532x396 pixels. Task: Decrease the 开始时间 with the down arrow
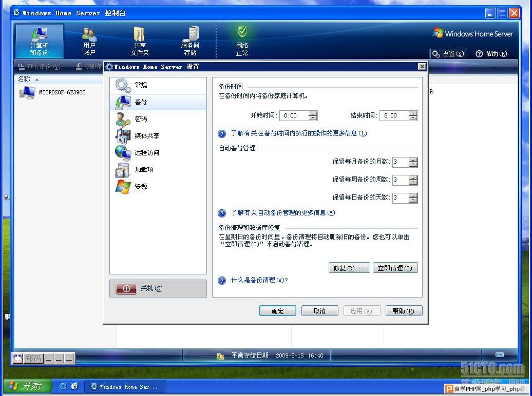pyautogui.click(x=313, y=118)
